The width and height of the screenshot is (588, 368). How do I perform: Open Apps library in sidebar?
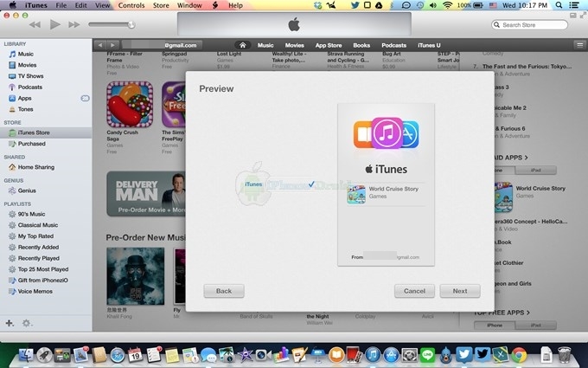[25, 99]
